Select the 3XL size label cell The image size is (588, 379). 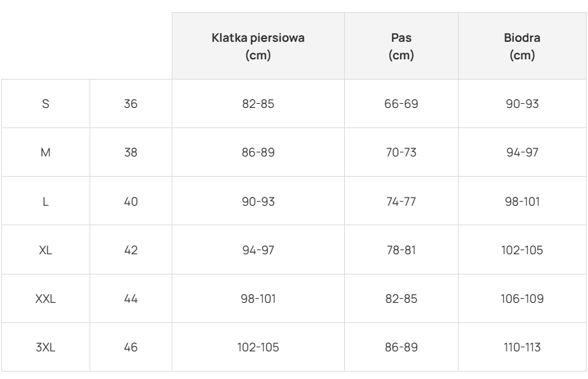click(46, 347)
